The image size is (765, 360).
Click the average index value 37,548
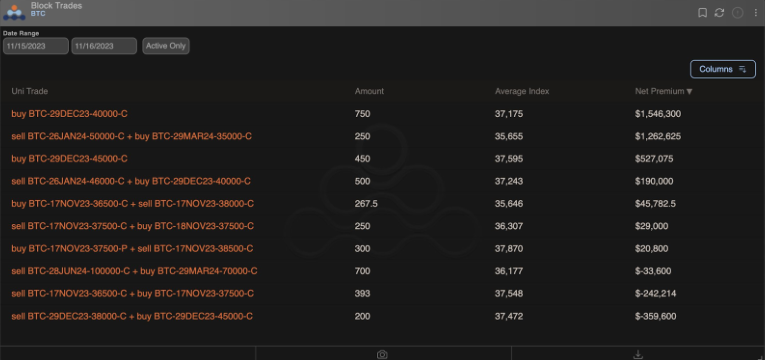(x=509, y=293)
